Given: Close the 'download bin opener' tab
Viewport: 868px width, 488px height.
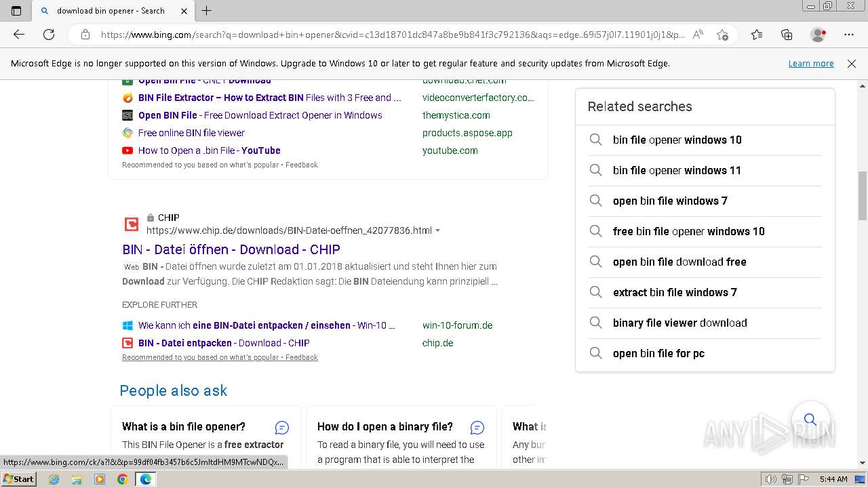Looking at the screenshot, I should pyautogui.click(x=184, y=11).
